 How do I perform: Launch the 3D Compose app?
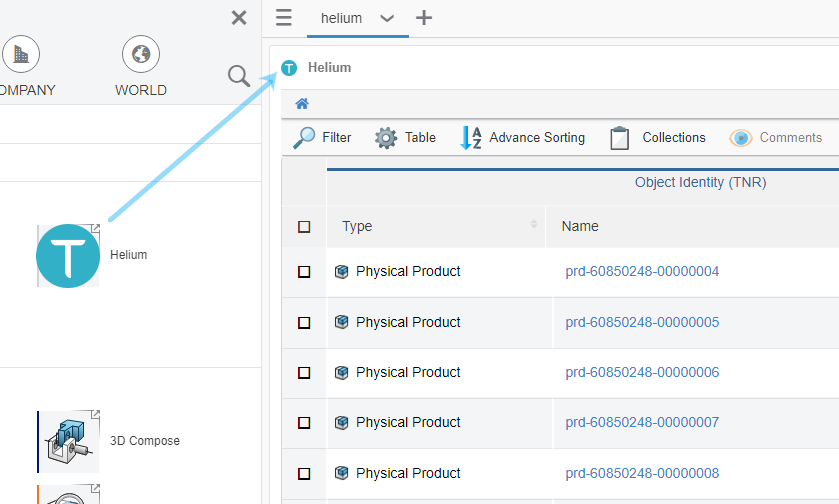click(68, 441)
